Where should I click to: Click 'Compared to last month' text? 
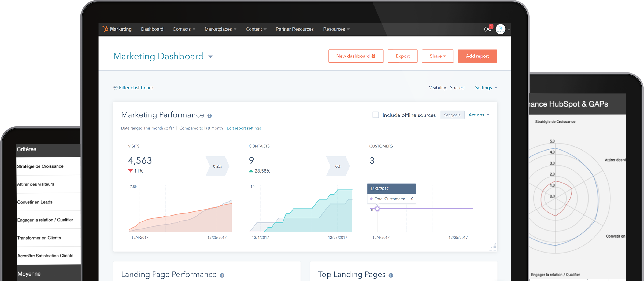pos(201,128)
